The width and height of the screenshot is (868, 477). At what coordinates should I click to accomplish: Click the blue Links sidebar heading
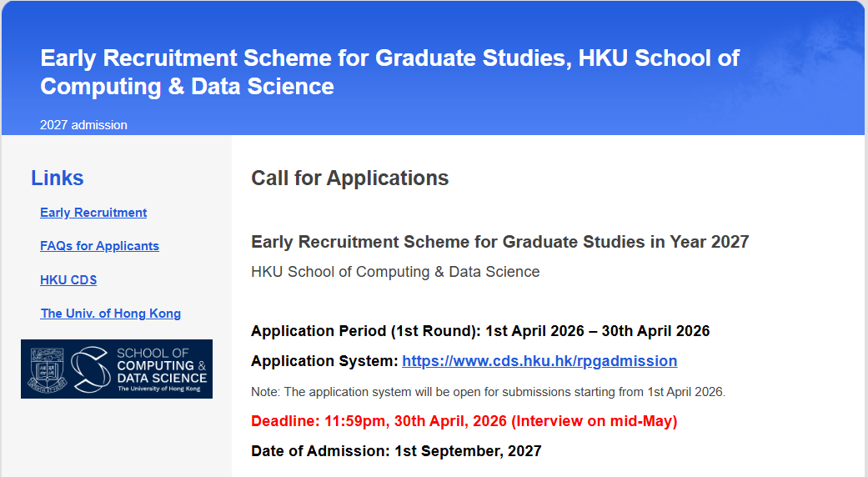pos(57,178)
